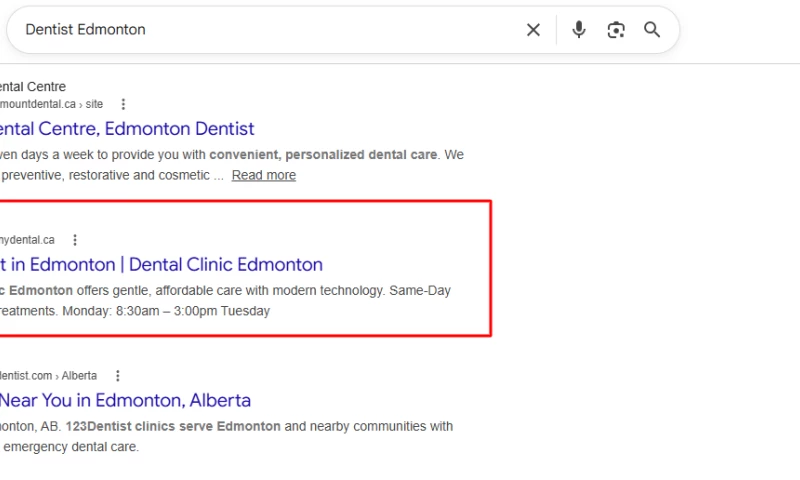The image size is (800, 480).
Task: Clear the search box with X icon
Action: pos(533,30)
